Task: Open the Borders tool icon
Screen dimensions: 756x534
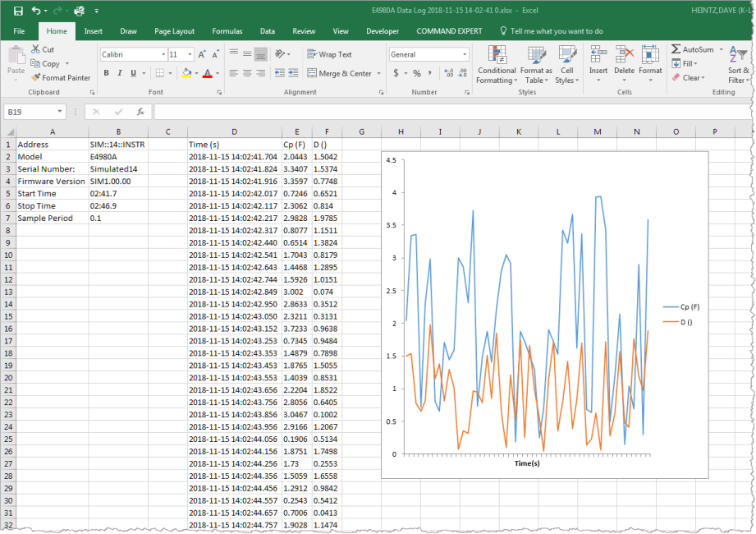Action: coord(159,73)
